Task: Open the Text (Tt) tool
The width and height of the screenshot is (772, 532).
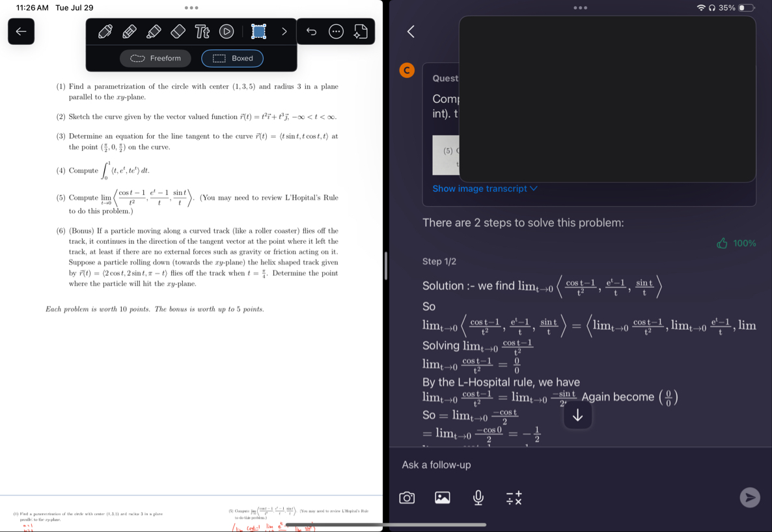Action: (x=202, y=31)
